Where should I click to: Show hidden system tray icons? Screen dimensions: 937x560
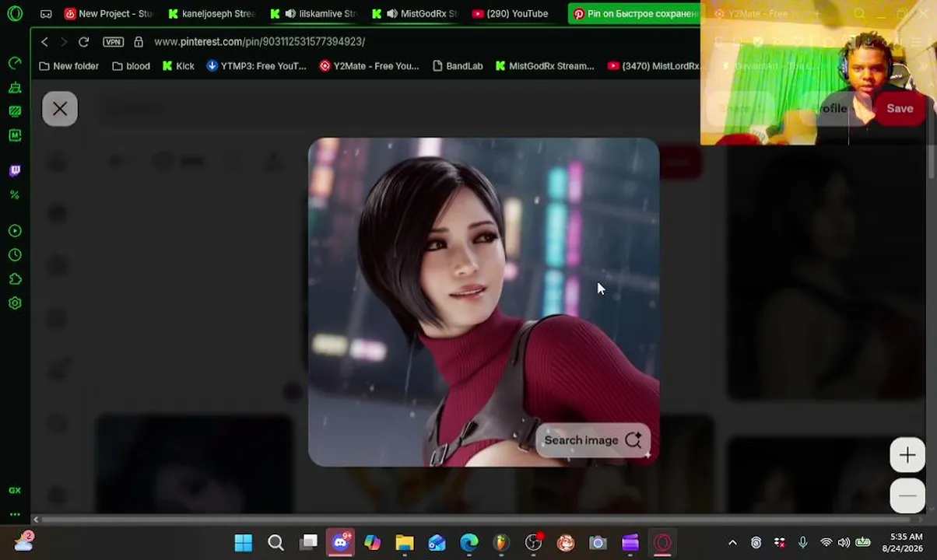point(732,543)
